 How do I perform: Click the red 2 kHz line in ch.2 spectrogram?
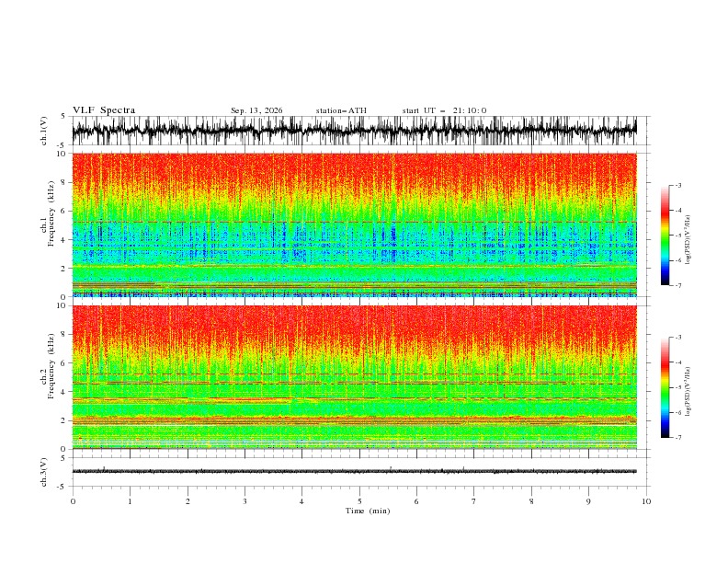354,420
